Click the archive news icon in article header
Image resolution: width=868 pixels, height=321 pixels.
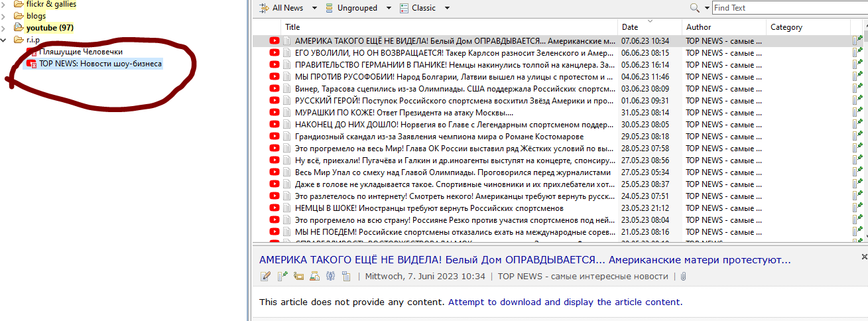(x=314, y=277)
